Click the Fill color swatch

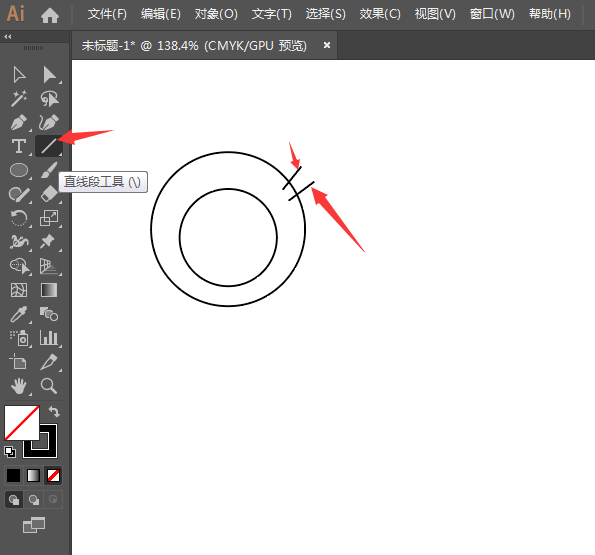[x=22, y=423]
